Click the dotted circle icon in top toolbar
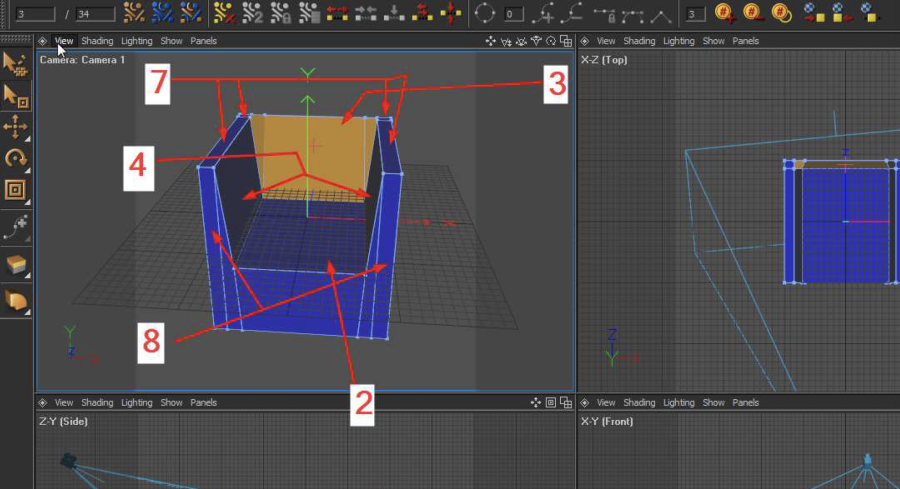Image resolution: width=900 pixels, height=489 pixels. tap(484, 14)
